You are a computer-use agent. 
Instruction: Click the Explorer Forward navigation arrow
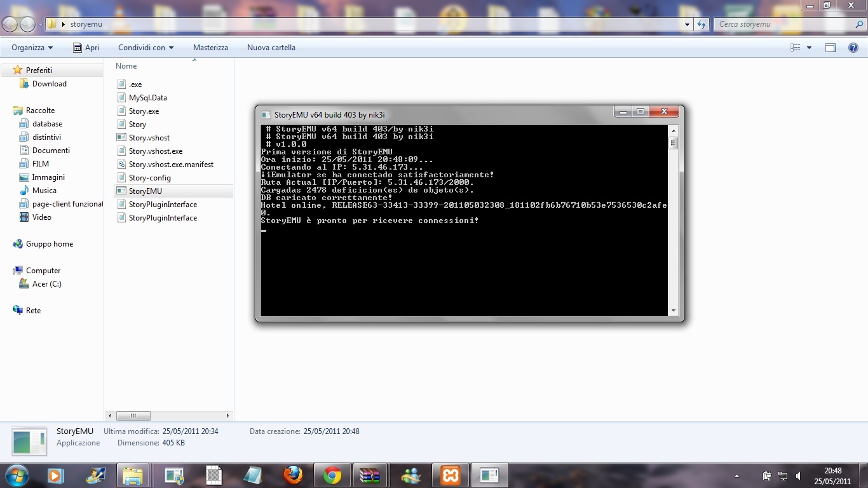click(27, 24)
